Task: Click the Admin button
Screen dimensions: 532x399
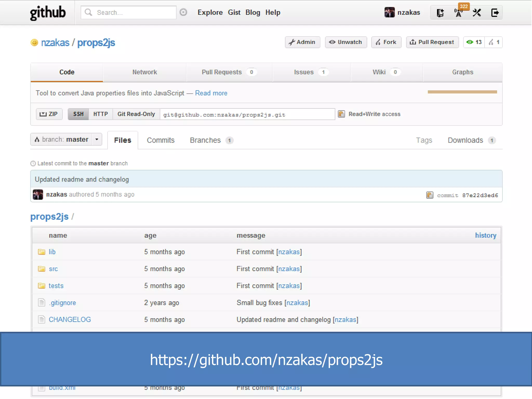Action: [x=302, y=42]
